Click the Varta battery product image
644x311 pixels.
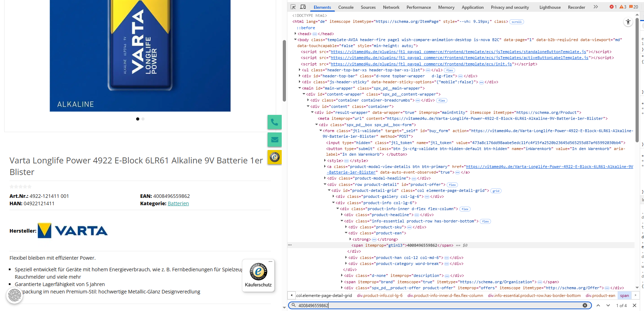tap(140, 56)
